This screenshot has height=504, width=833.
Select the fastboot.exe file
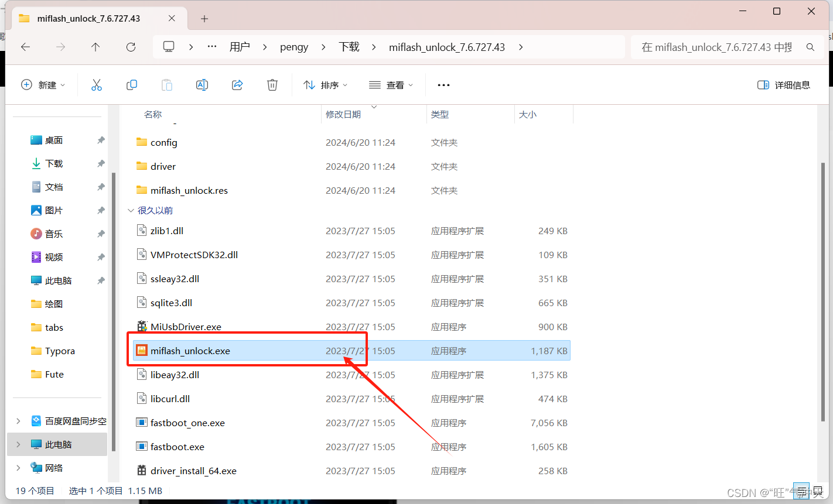coord(177,447)
